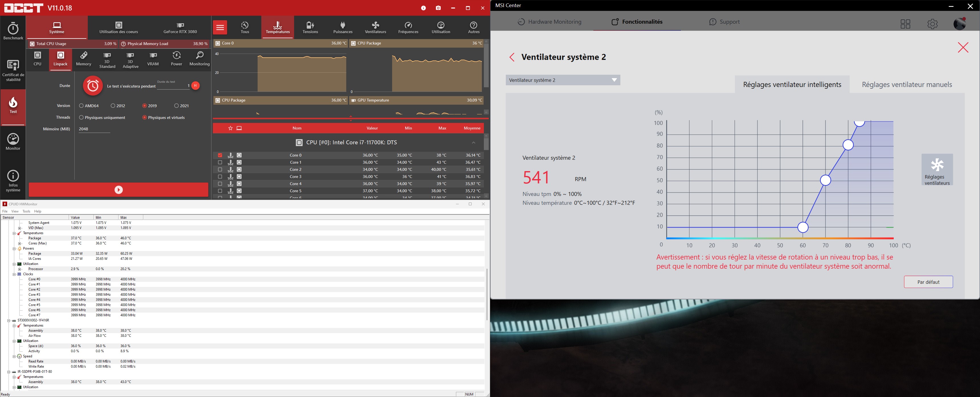
Task: Click the Par défaut button
Action: coord(928,282)
